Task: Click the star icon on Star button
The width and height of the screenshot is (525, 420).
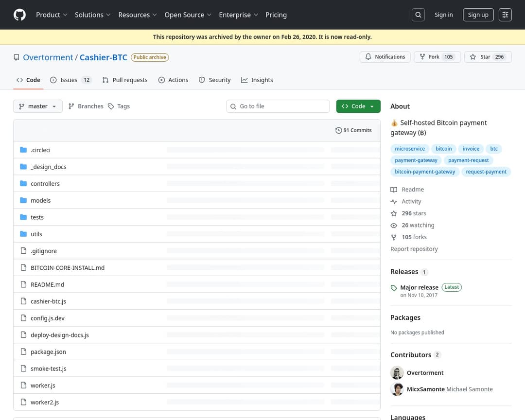Action: pos(473,57)
